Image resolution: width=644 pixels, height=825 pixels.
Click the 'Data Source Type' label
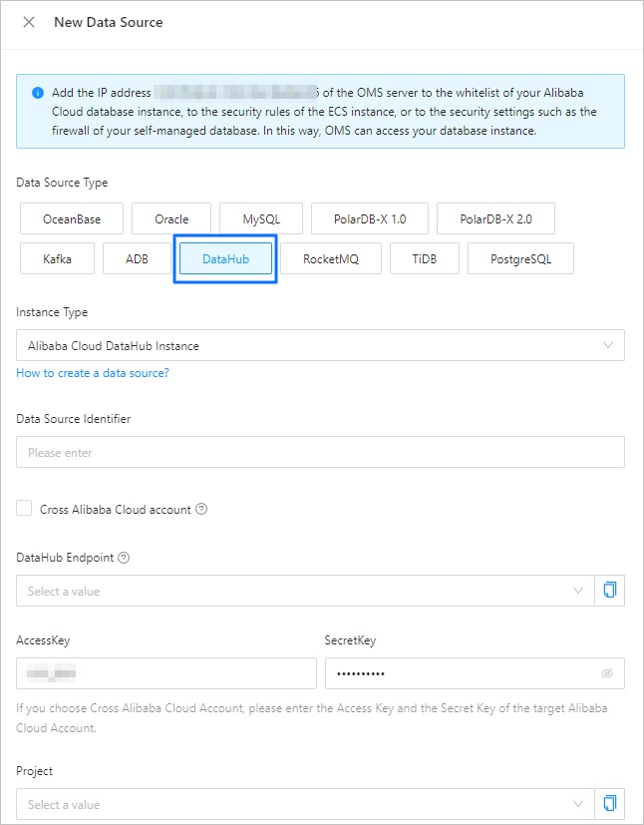pyautogui.click(x=62, y=183)
